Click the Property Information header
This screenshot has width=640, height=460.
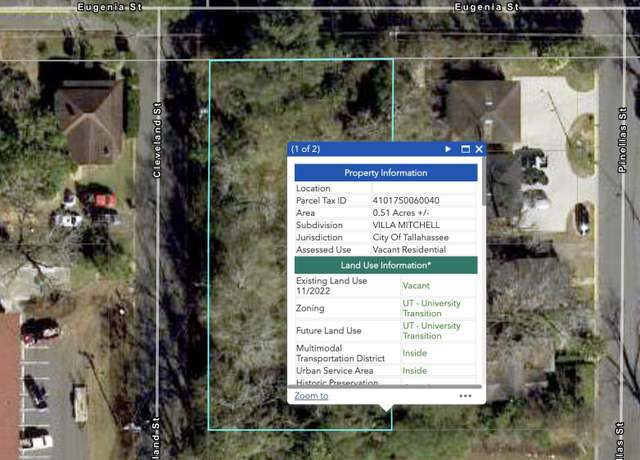[386, 173]
